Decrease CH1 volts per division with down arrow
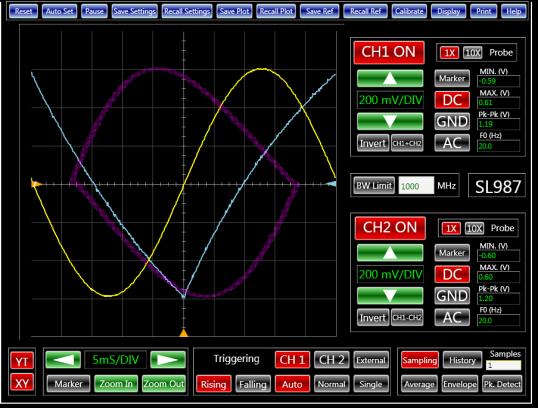Viewport: 538px width, 408px height. pyautogui.click(x=390, y=121)
